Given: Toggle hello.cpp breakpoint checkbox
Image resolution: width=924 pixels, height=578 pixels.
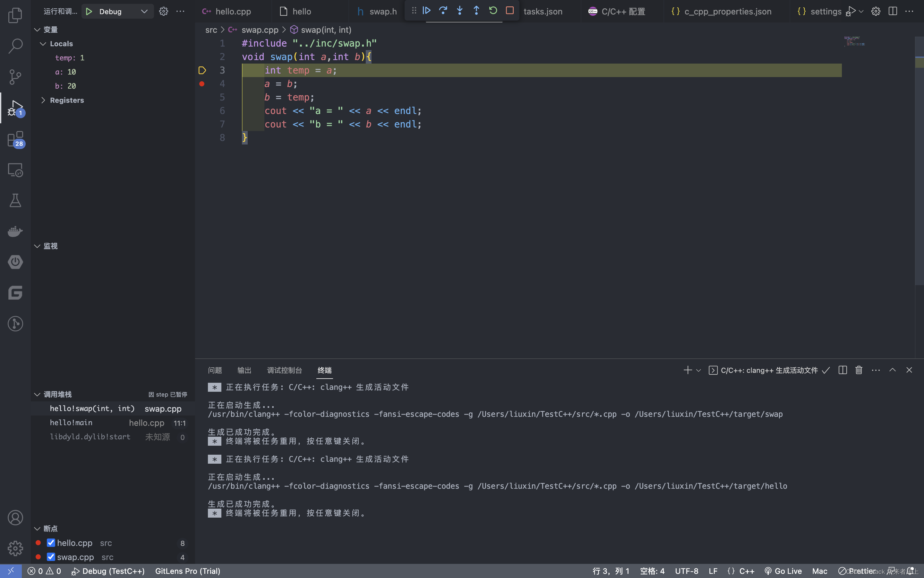Looking at the screenshot, I should click(51, 543).
